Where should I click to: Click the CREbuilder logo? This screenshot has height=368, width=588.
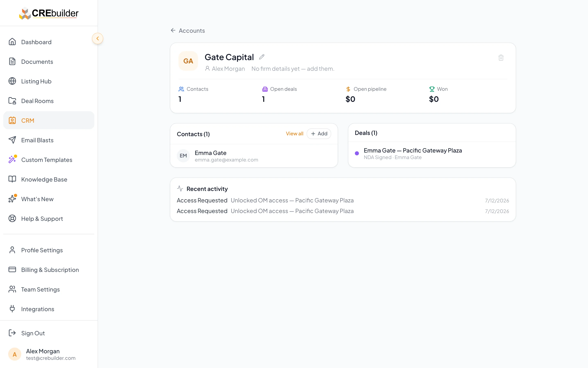tap(49, 13)
